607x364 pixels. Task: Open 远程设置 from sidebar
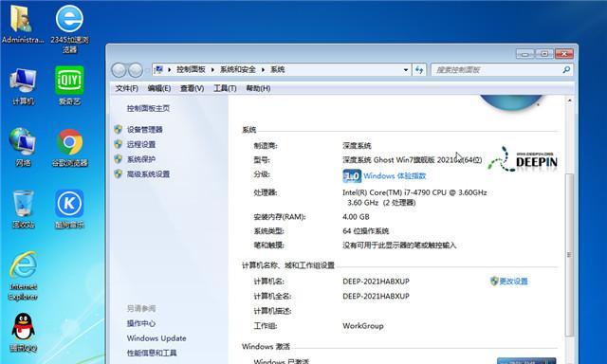pos(141,144)
